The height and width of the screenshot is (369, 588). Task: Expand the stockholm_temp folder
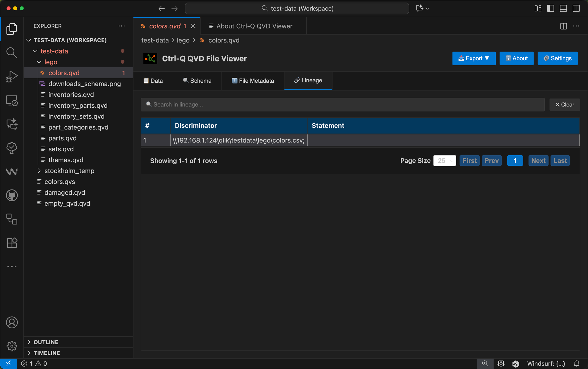click(69, 171)
